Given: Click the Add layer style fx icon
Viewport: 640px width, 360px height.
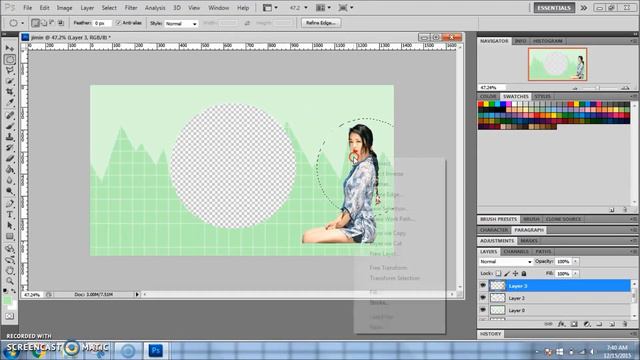Looking at the screenshot, I should point(561,324).
